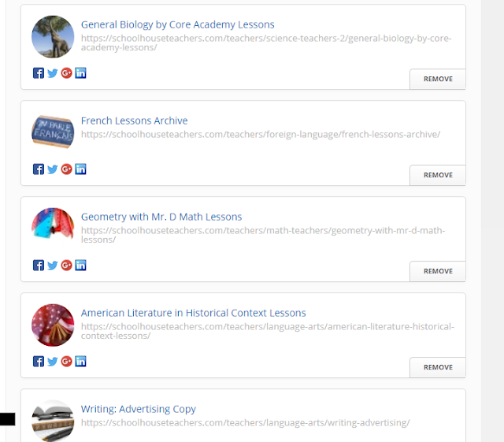The width and height of the screenshot is (504, 442).
Task: Open Writing: Advertising Copy link
Action: [139, 409]
